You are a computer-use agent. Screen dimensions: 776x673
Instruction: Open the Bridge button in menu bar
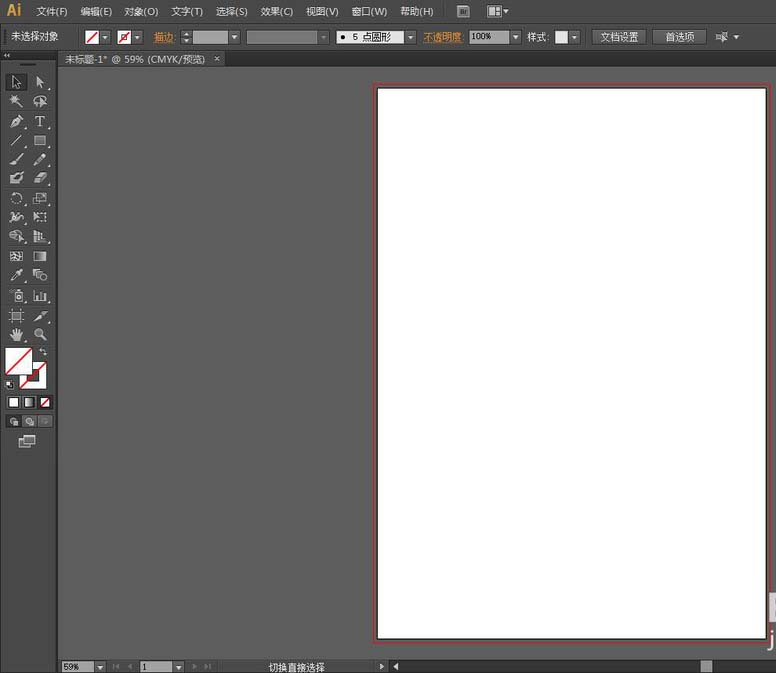[x=463, y=11]
